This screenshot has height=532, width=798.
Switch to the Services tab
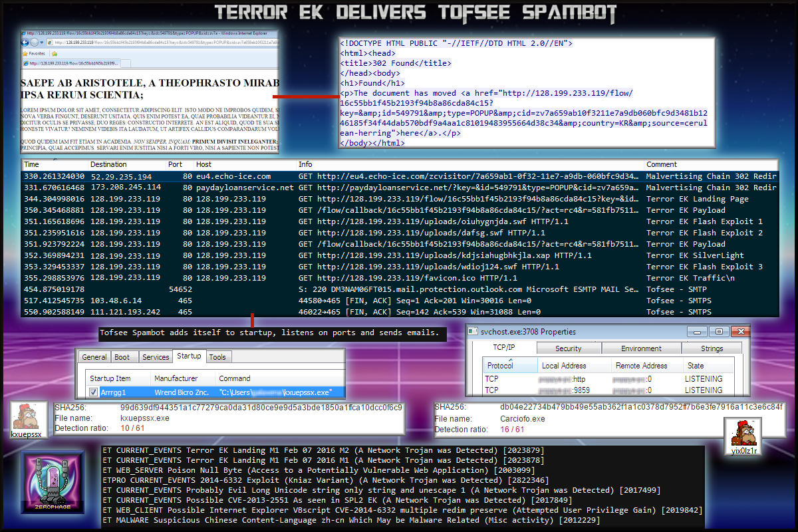point(156,357)
